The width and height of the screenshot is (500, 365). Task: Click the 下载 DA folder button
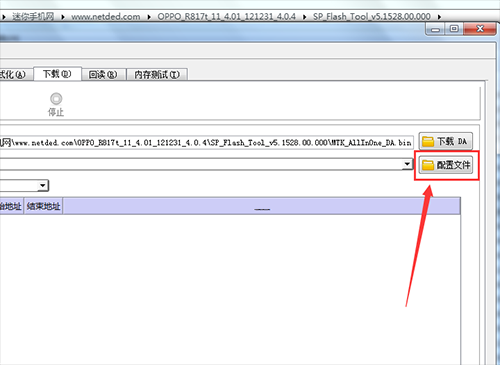coord(446,141)
